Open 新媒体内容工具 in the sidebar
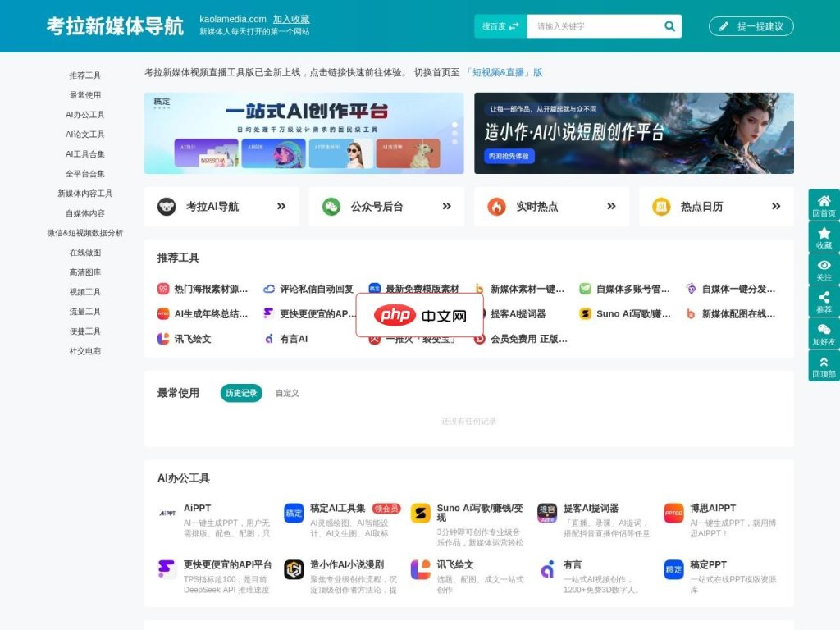Viewport: 840px width, 630px height. point(84,194)
